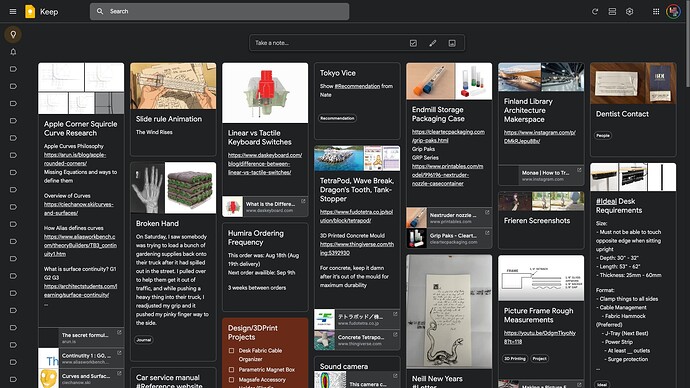
Task: Open the Instagram link in Finland Library note
Action: click(x=540, y=136)
